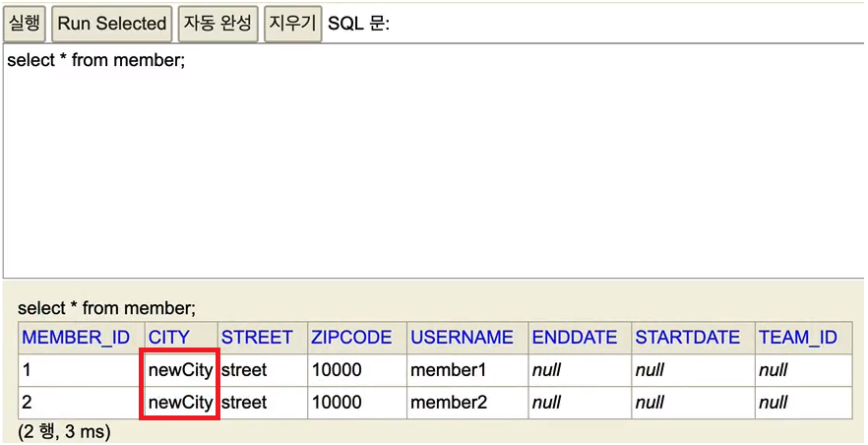Click the MEMBER_ID column header
This screenshot has width=868, height=445.
[82, 338]
